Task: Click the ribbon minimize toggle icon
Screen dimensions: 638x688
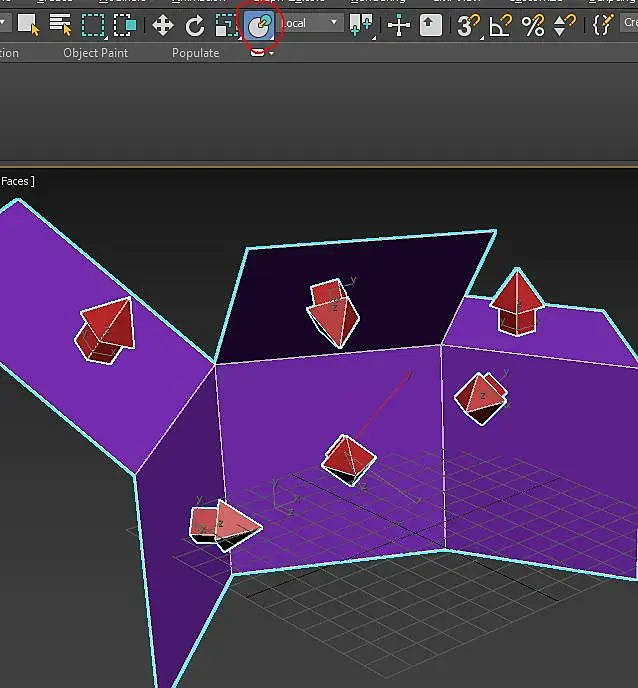Action: coord(258,53)
